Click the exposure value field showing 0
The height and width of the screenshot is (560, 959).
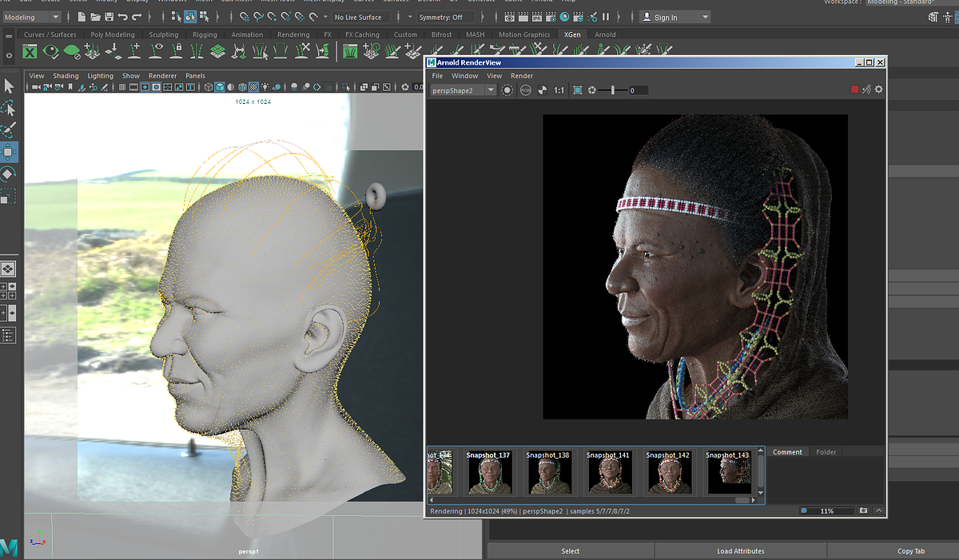tap(639, 90)
